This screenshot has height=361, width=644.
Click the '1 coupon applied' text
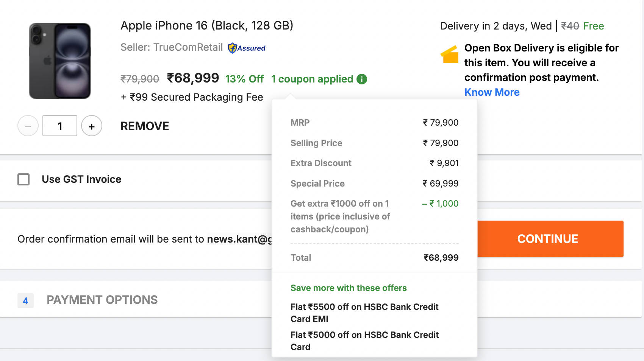coord(312,79)
